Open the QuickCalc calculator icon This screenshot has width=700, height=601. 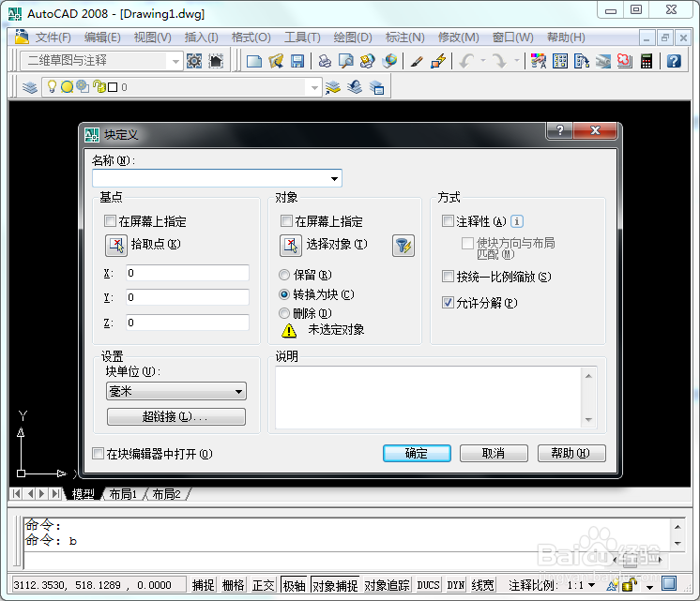click(x=647, y=61)
